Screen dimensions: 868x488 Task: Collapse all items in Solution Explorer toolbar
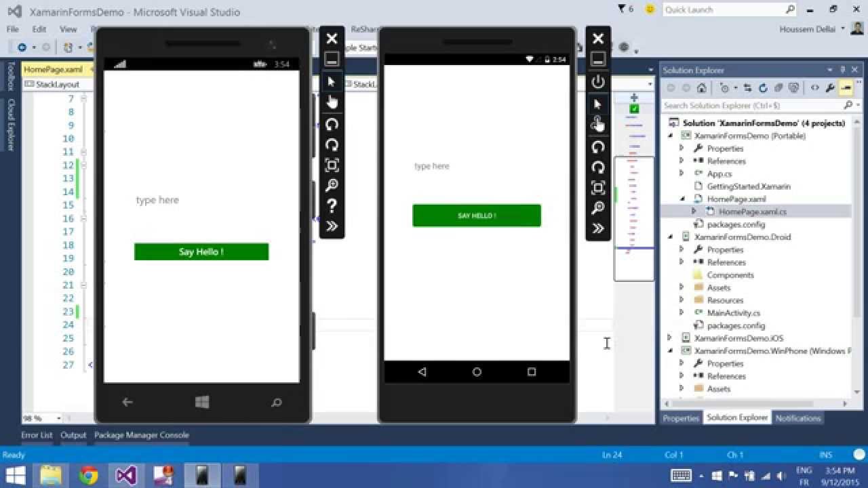pos(778,88)
